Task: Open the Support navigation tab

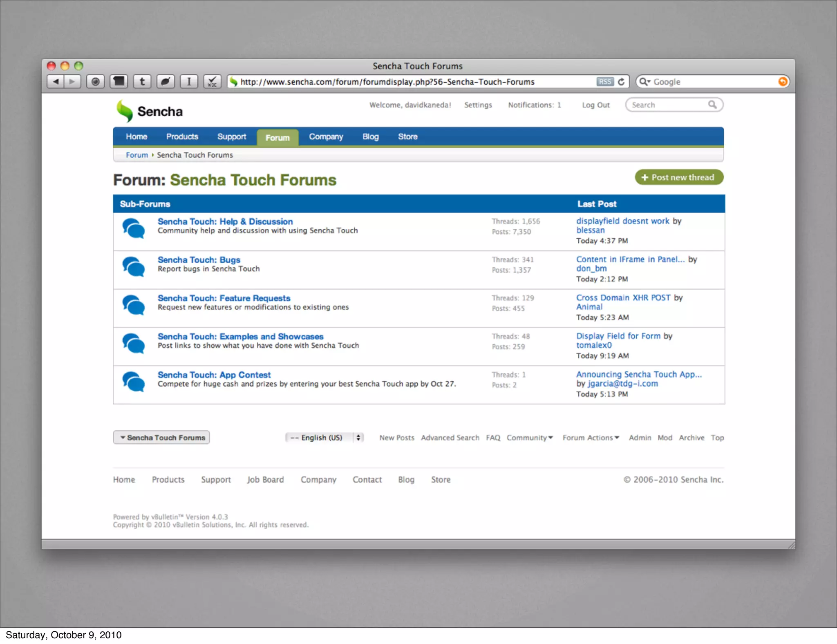Action: pos(232,136)
